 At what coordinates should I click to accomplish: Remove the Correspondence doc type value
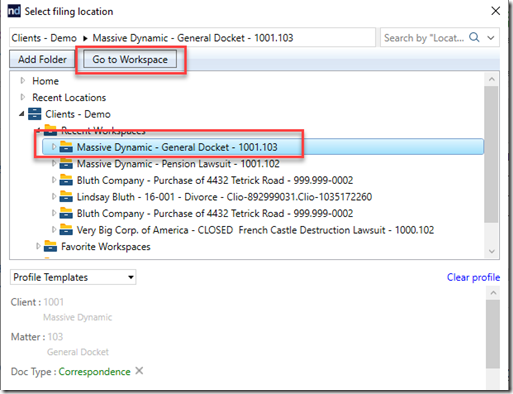tap(139, 371)
